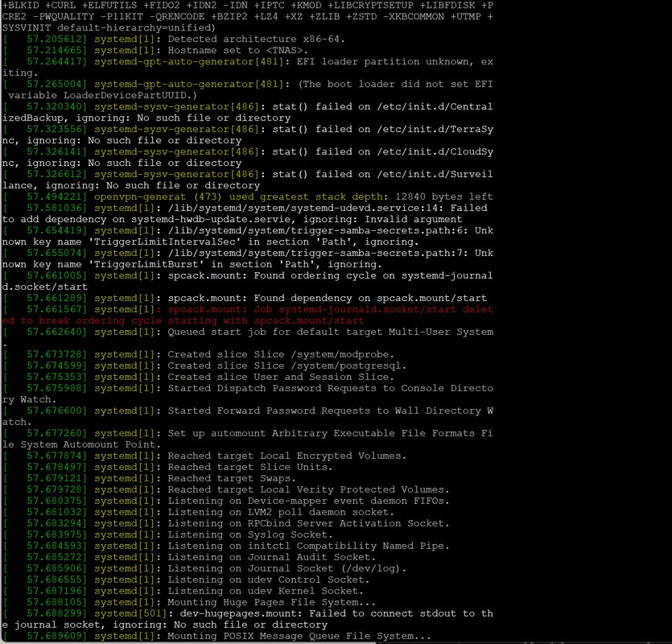Click 'Listening on Journal Socket (/dev/log).' line
The height and width of the screenshot is (644, 672).
[x=287, y=568]
